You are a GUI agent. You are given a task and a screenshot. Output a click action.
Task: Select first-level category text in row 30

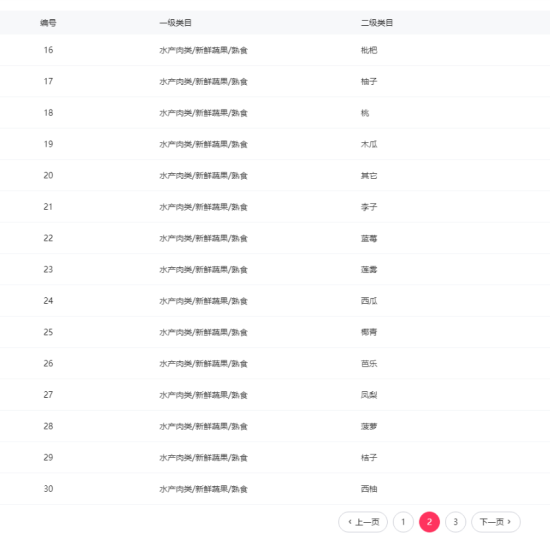click(x=203, y=489)
